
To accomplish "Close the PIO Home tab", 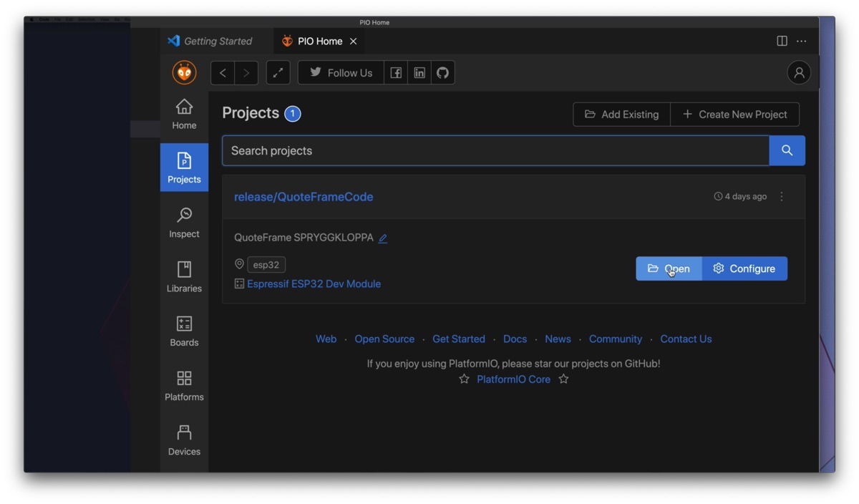I will [x=353, y=42].
